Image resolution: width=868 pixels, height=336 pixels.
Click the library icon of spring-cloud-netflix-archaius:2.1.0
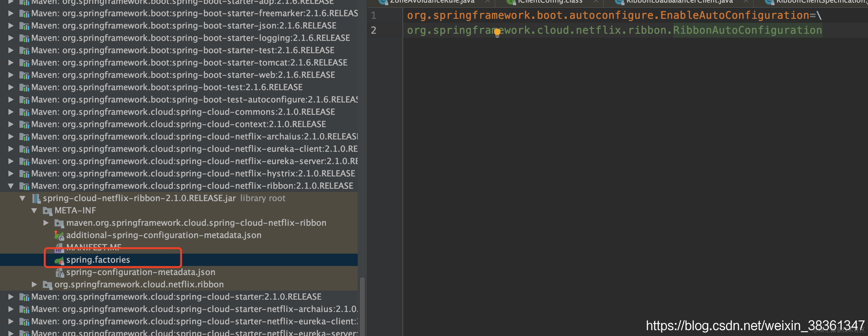point(24,137)
